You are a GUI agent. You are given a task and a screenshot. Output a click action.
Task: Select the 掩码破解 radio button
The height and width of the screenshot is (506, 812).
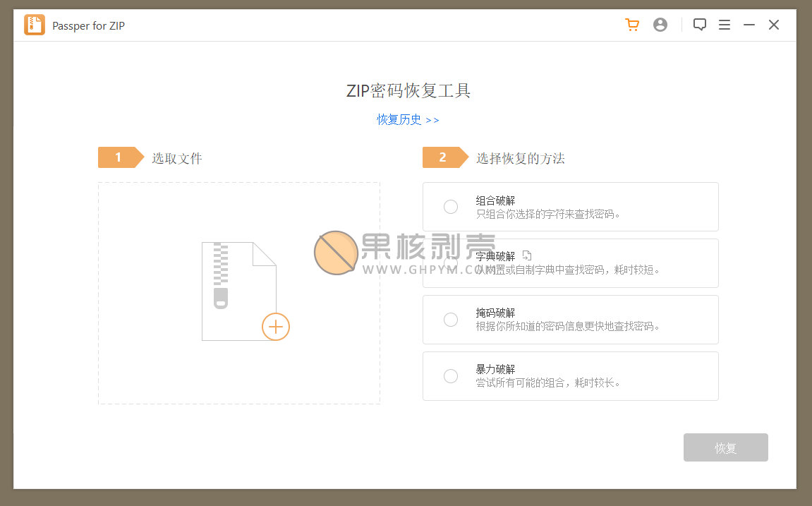click(x=451, y=320)
